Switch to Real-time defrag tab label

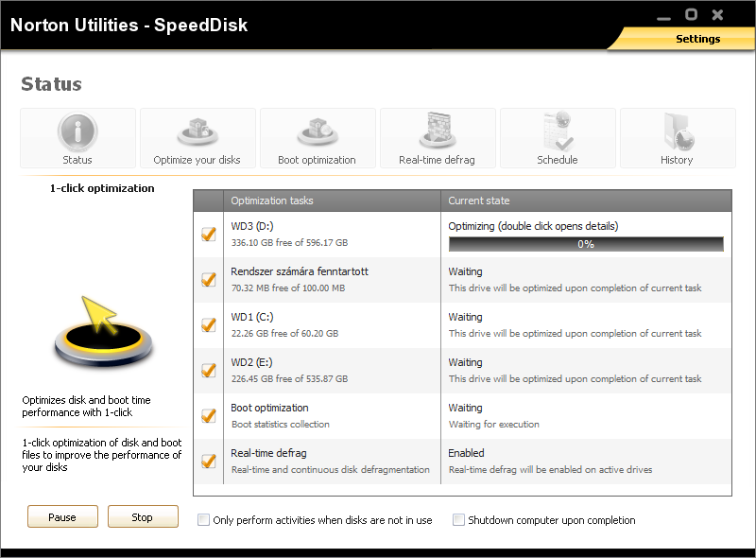coord(437,160)
